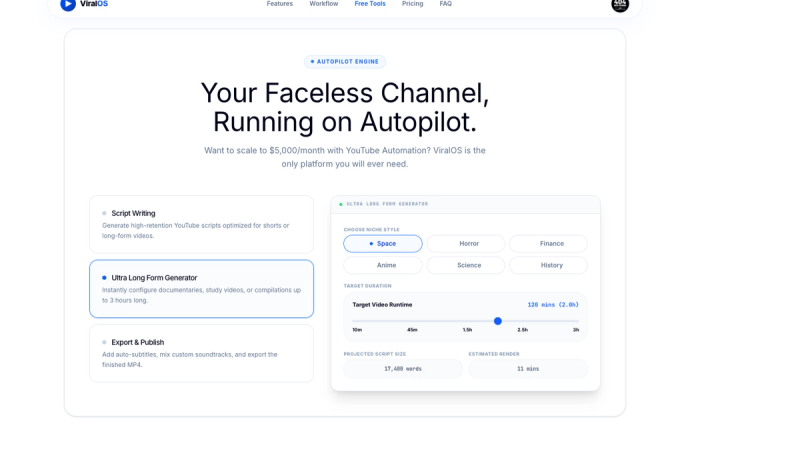The width and height of the screenshot is (800, 461).
Task: Click the '17,400 words' projected script size
Action: pos(403,369)
